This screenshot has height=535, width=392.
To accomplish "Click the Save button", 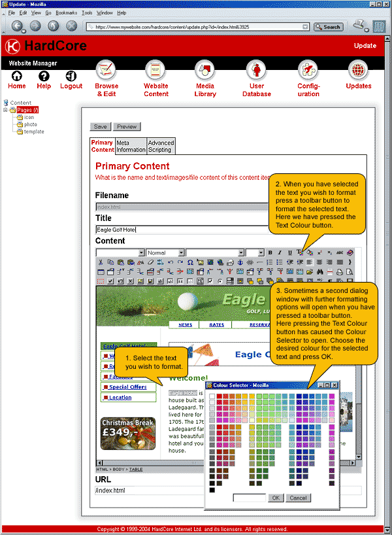I will (x=101, y=127).
